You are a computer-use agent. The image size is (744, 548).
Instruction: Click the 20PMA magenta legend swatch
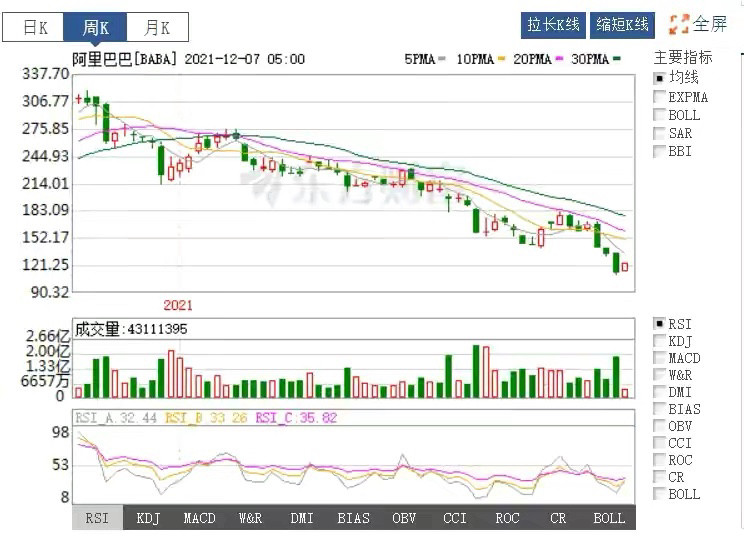coord(559,59)
